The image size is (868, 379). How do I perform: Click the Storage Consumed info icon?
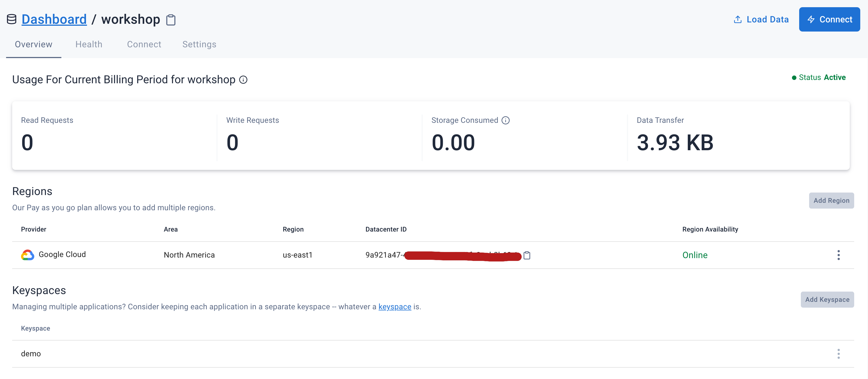(x=505, y=120)
